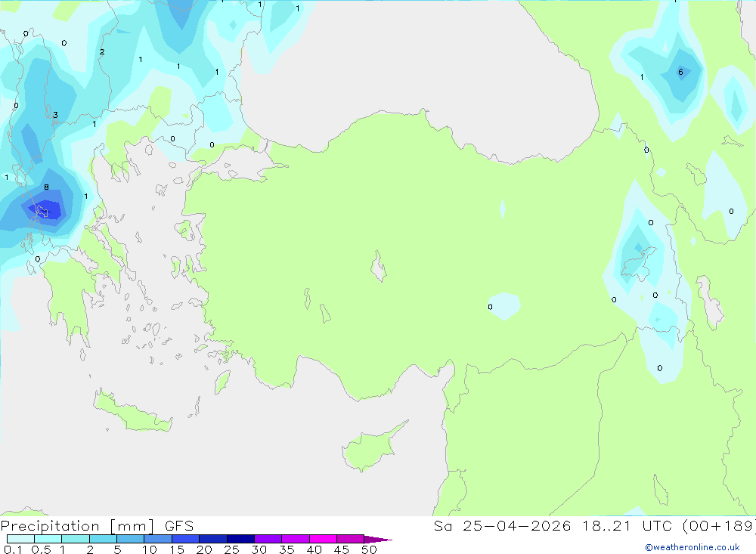Click the legend label '50'
Screen dimensions: 756x554
[369, 549]
